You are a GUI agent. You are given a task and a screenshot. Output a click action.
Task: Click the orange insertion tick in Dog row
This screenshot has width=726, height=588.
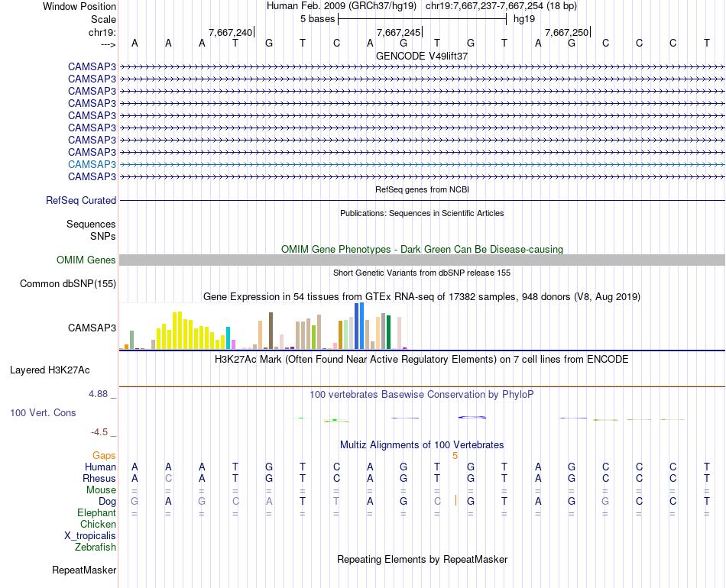coord(456,500)
